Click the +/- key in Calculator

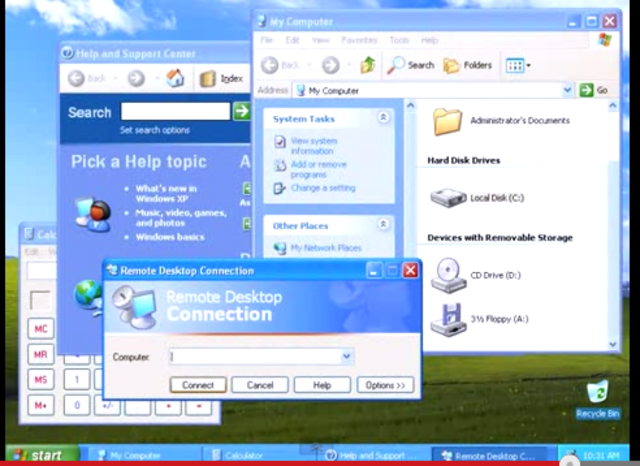(107, 406)
